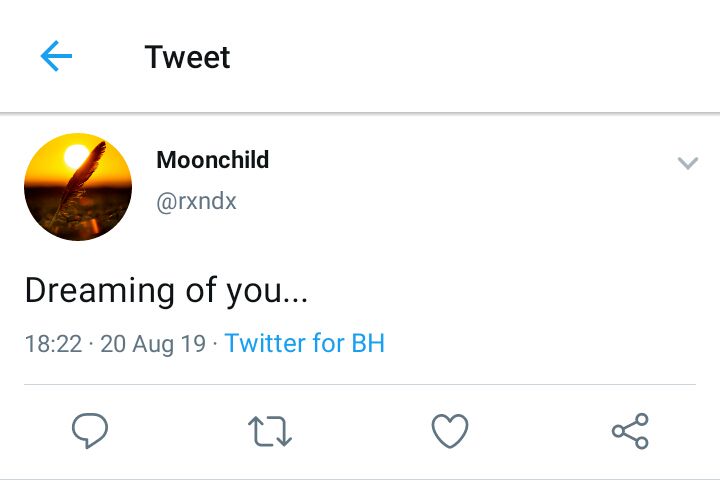
Task: Tap the @rxndx handle
Action: click(x=197, y=201)
